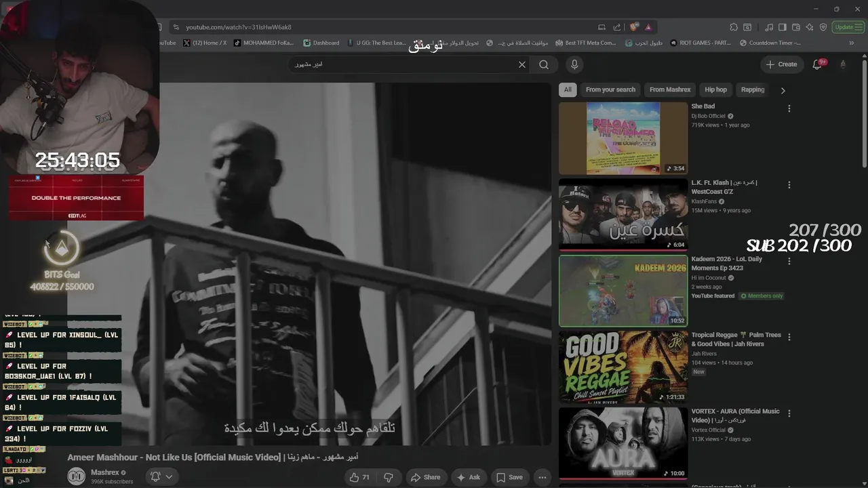Open the MOHAMMED FoKa TikTok bookmark
The height and width of the screenshot is (488, 868).
264,43
